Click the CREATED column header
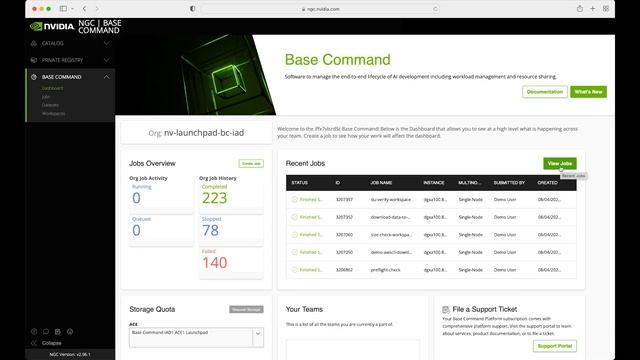Viewport: 640px width, 360px height. point(547,183)
